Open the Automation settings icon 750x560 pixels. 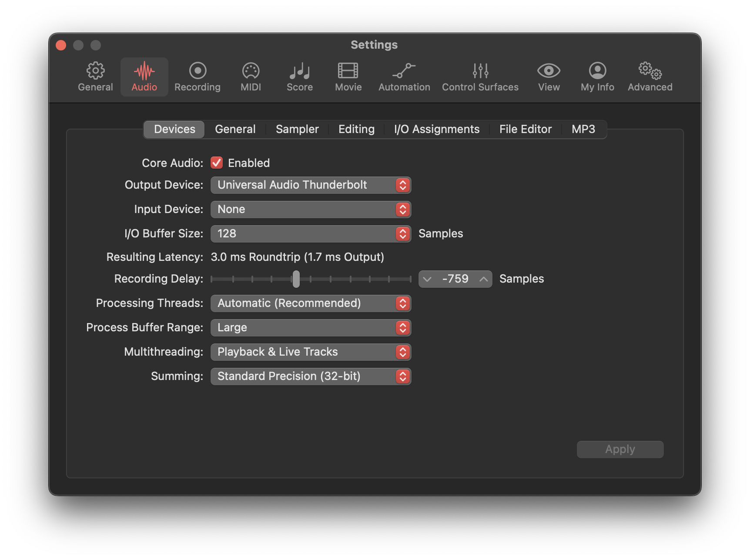(404, 77)
